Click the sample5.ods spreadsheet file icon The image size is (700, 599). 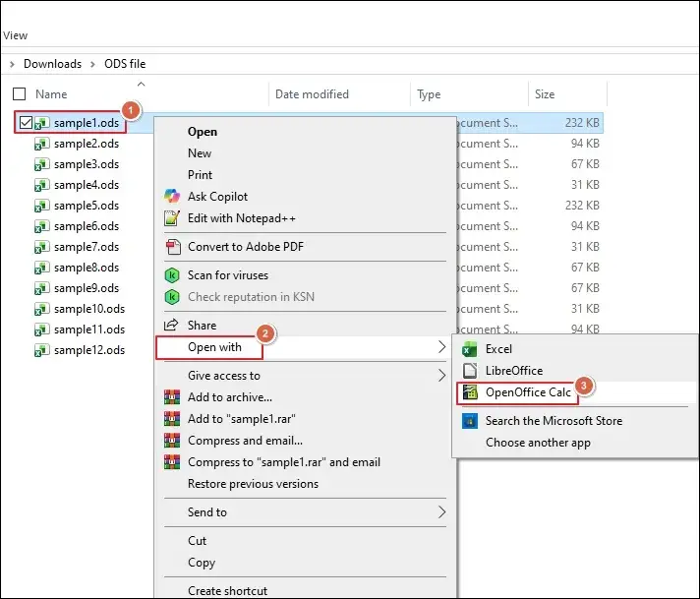click(42, 206)
